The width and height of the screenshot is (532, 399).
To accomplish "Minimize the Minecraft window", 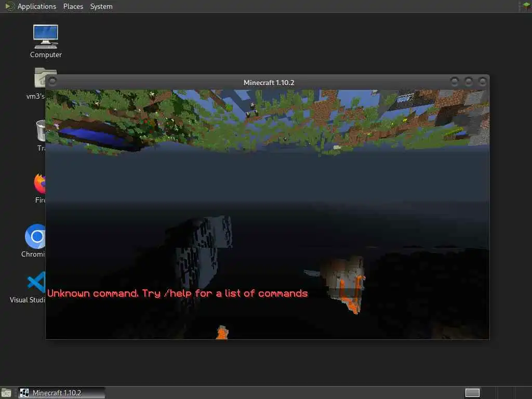I will 454,82.
